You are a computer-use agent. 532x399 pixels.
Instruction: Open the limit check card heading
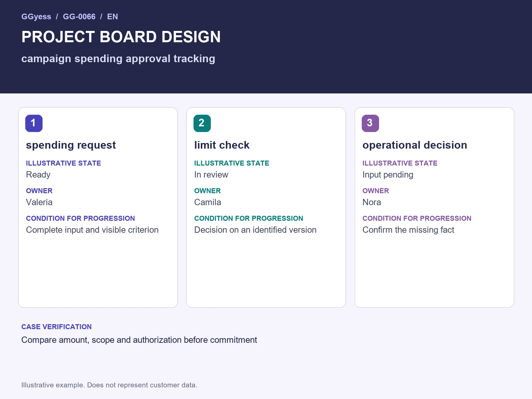(x=222, y=145)
